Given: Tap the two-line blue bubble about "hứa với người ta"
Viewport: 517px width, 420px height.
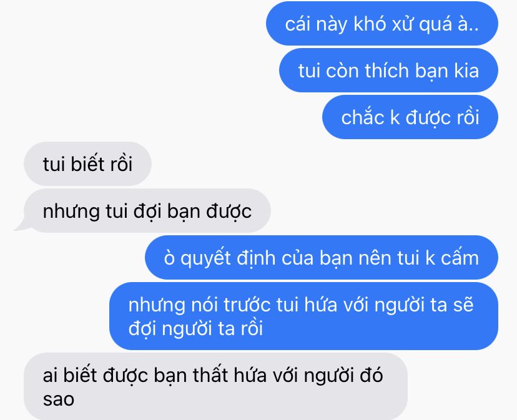Looking at the screenshot, I should [303, 316].
